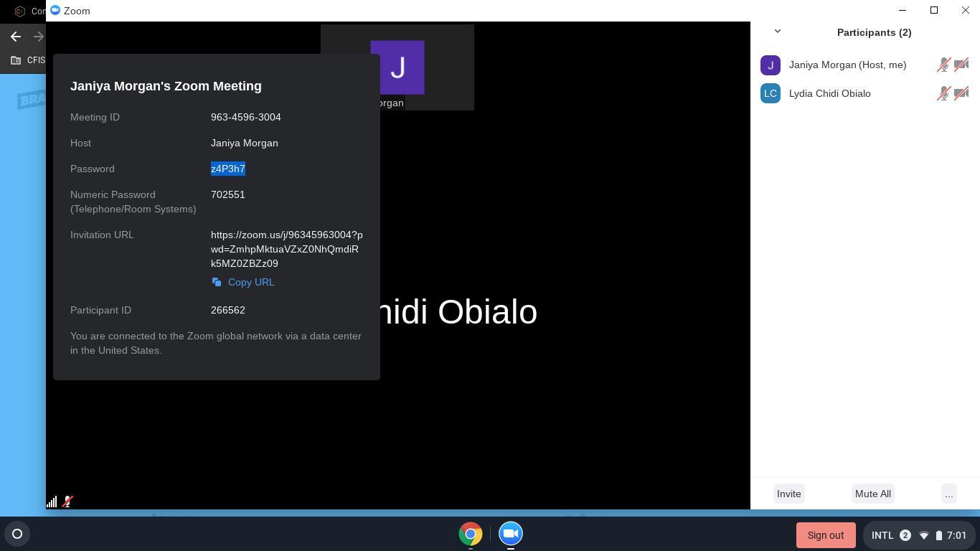This screenshot has width=980, height=551.
Task: Select Lydia Chidi Obialo participant name
Action: (830, 93)
